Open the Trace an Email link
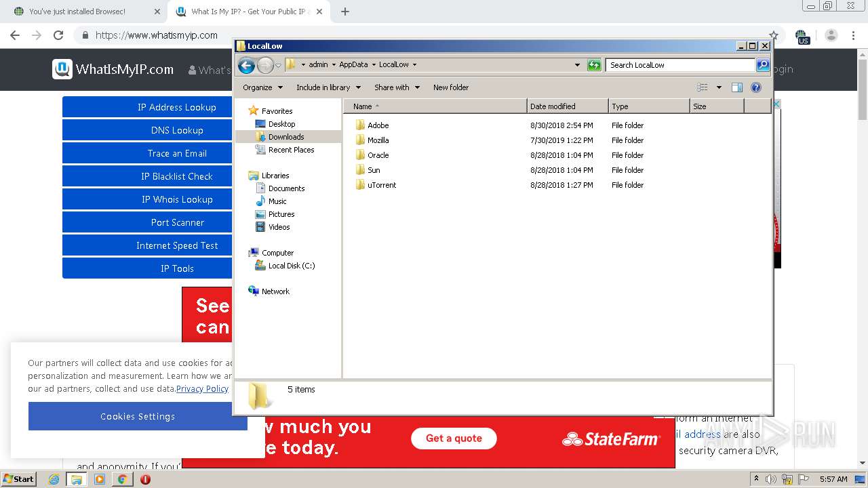The image size is (868, 488). (x=147, y=153)
